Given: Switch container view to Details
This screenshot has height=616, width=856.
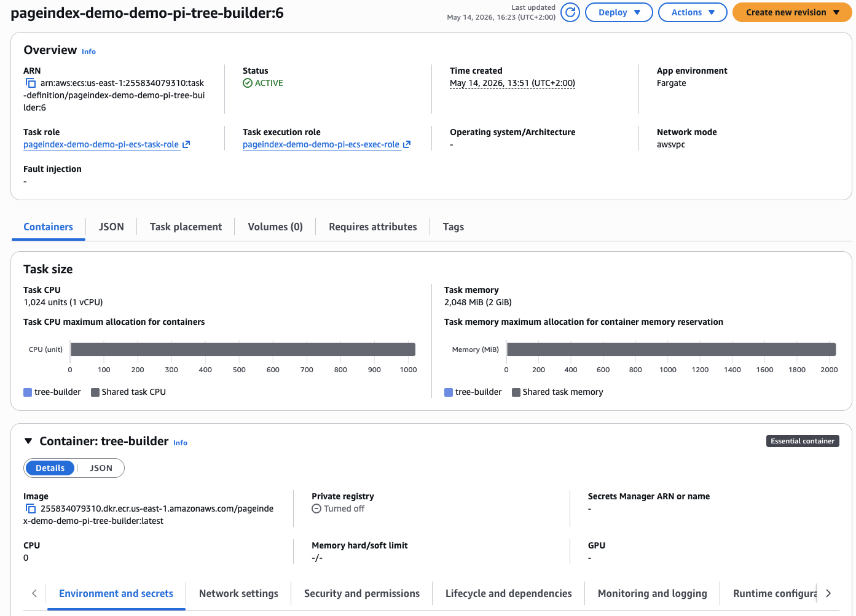Looking at the screenshot, I should point(50,468).
